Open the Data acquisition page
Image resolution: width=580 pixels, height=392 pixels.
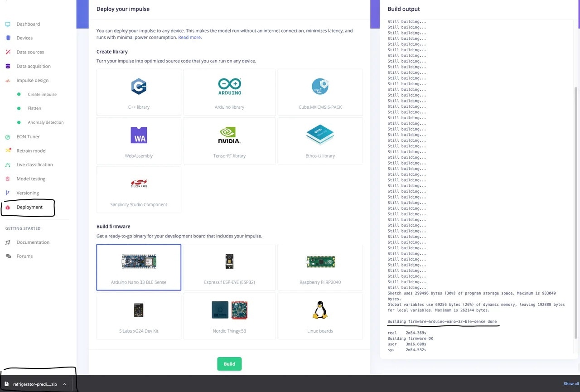(x=34, y=66)
